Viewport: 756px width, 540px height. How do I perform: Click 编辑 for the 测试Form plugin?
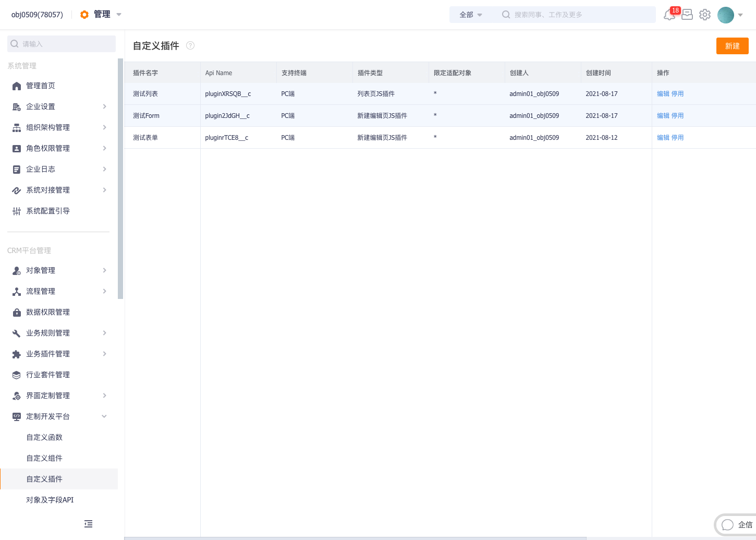coord(663,116)
